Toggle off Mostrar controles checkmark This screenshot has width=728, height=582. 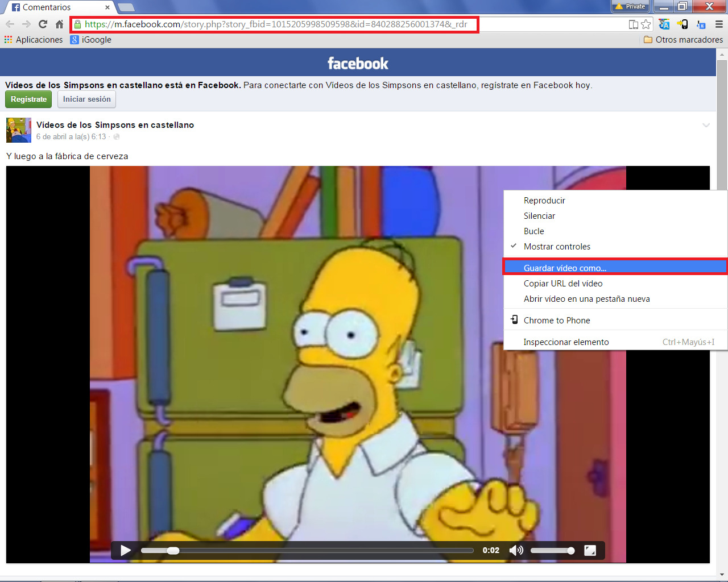[x=557, y=246]
